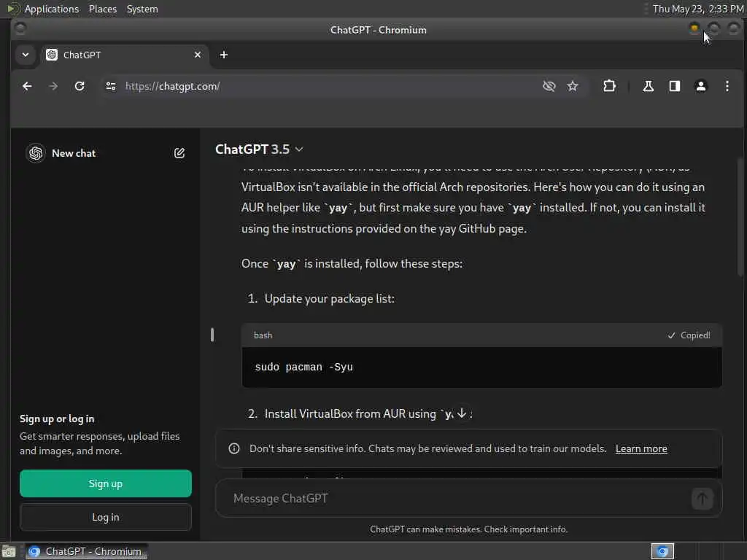Click 'Update your package list:' step text
This screenshot has height=560, width=747.
coord(330,298)
